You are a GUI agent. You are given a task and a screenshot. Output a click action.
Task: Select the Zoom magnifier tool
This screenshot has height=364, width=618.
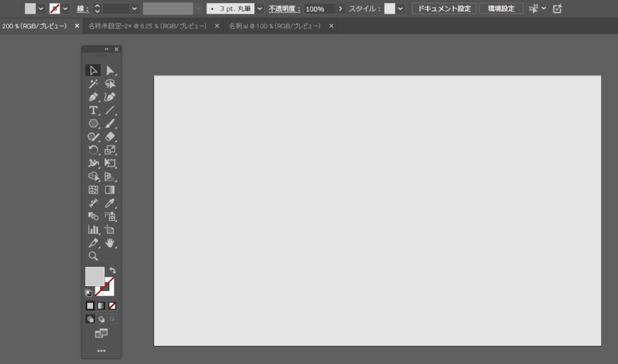pos(93,256)
